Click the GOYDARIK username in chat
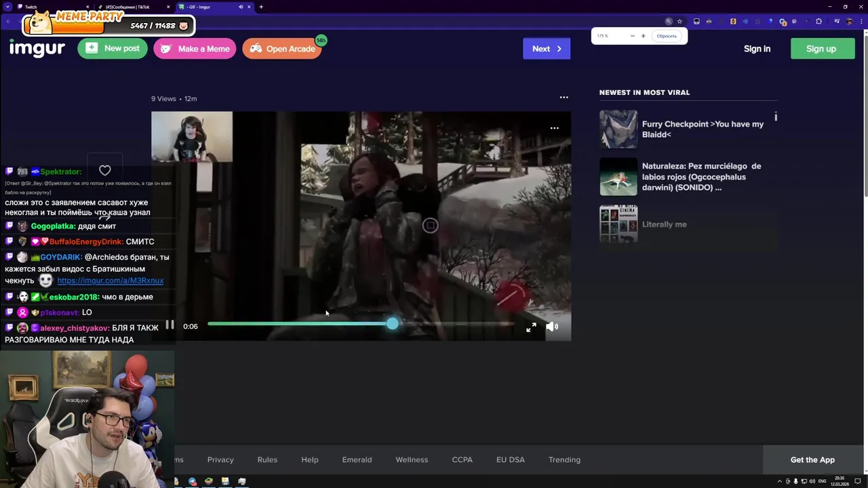The height and width of the screenshot is (488, 868). [x=61, y=258]
